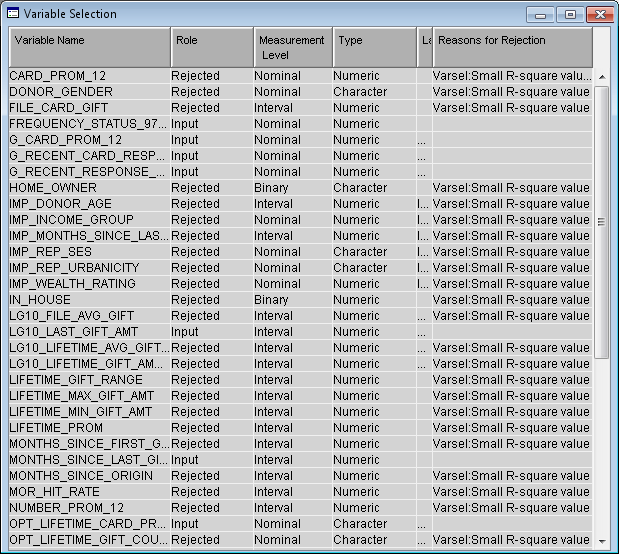
Task: Select the OPT_LIFETIME_GIFT_COU... variable name
Action: (x=89, y=539)
